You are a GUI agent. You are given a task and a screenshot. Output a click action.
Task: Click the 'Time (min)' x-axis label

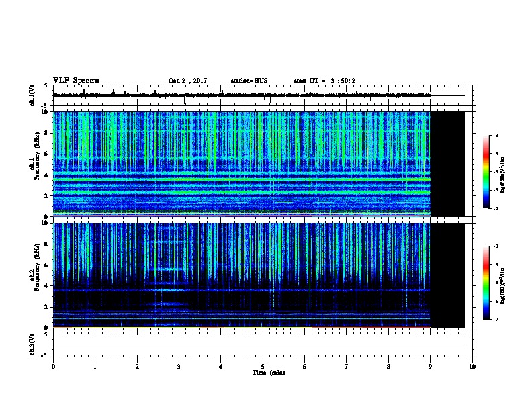[x=269, y=372]
